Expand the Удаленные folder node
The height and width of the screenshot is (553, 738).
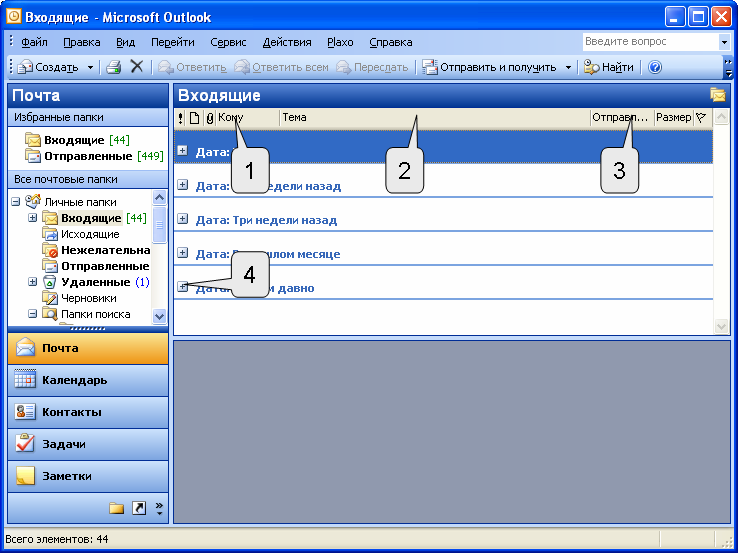[32, 282]
